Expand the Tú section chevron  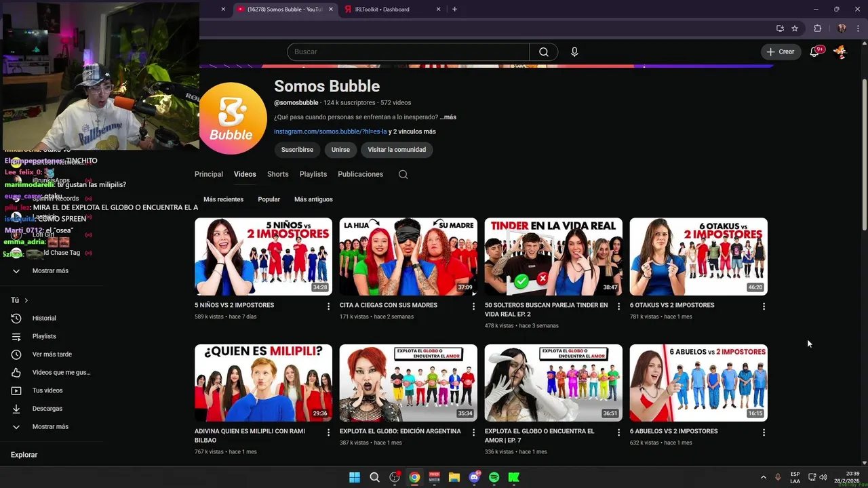(x=26, y=300)
